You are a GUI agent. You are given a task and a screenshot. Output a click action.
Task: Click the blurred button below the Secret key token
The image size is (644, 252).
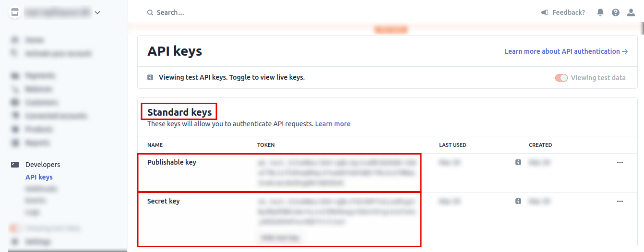pyautogui.click(x=281, y=238)
